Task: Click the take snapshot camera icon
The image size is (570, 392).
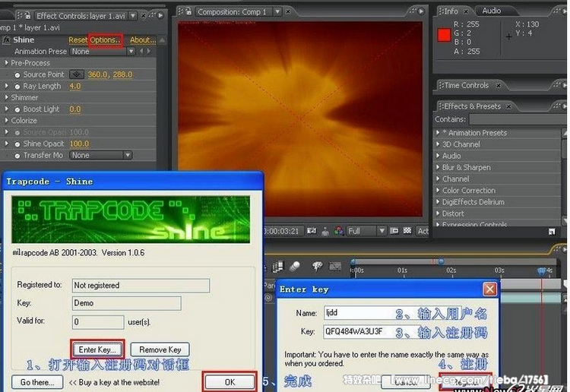Action: (312, 231)
